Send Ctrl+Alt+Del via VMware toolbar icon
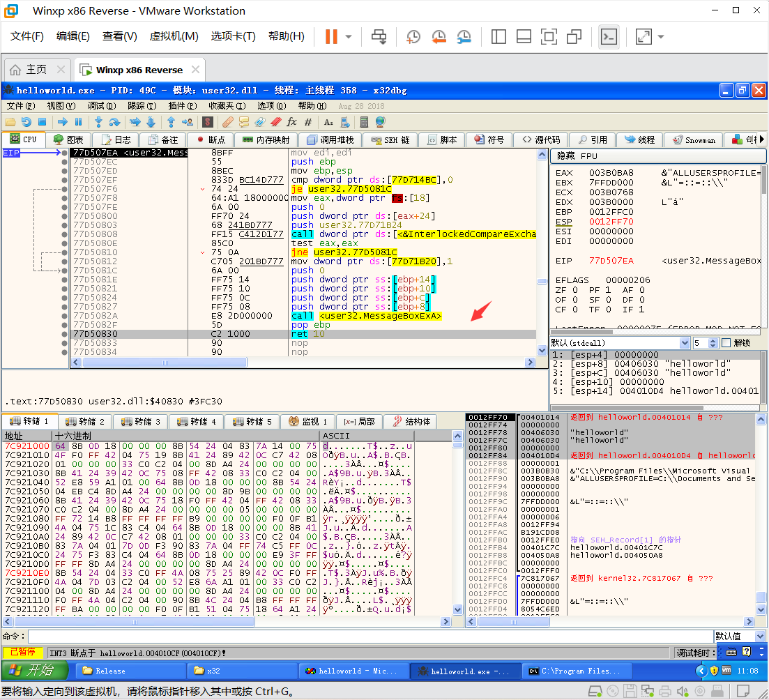 (379, 36)
